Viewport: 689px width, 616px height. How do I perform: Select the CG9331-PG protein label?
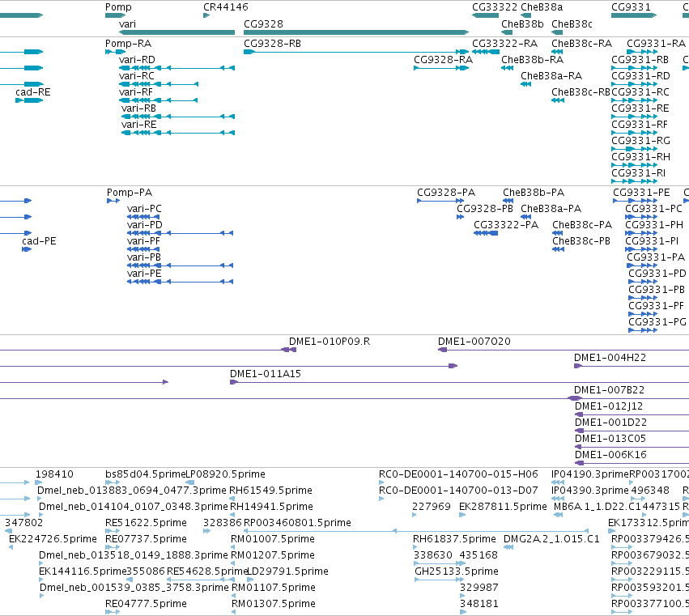[657, 322]
